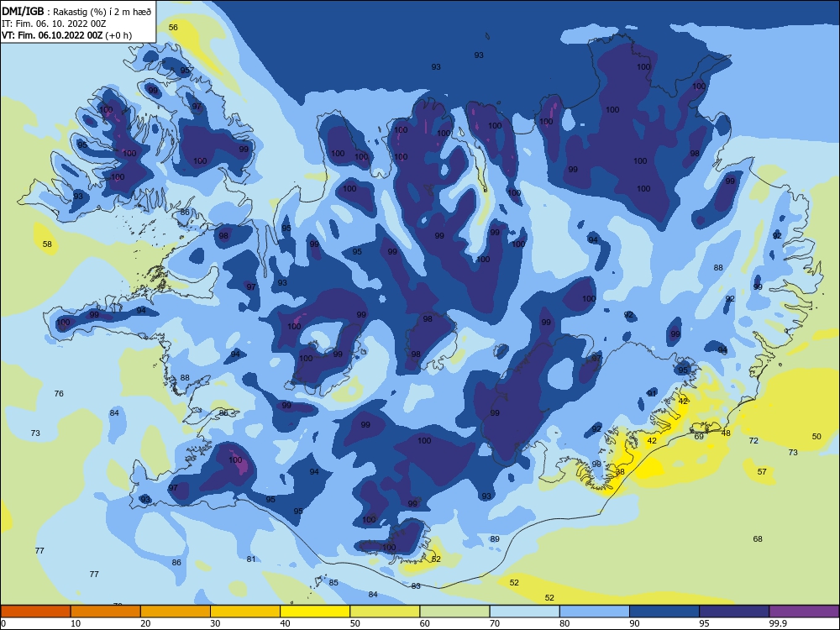Screen dimensions: 840x630
Task: Select the humidity value 57 on the map
Action: click(x=762, y=472)
